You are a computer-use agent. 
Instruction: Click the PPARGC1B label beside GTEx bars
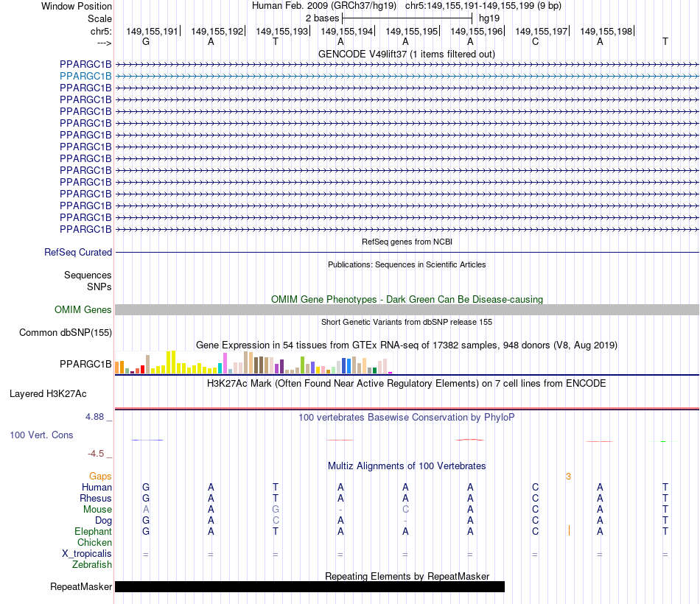coord(85,365)
